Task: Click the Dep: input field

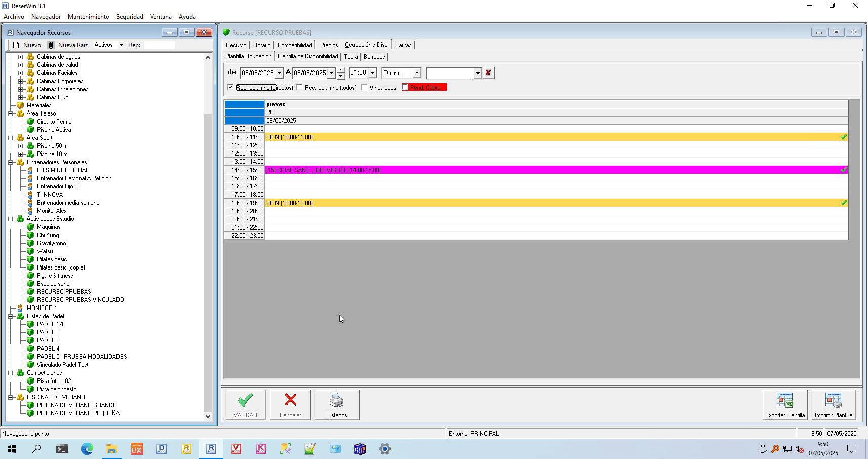Action: point(159,45)
